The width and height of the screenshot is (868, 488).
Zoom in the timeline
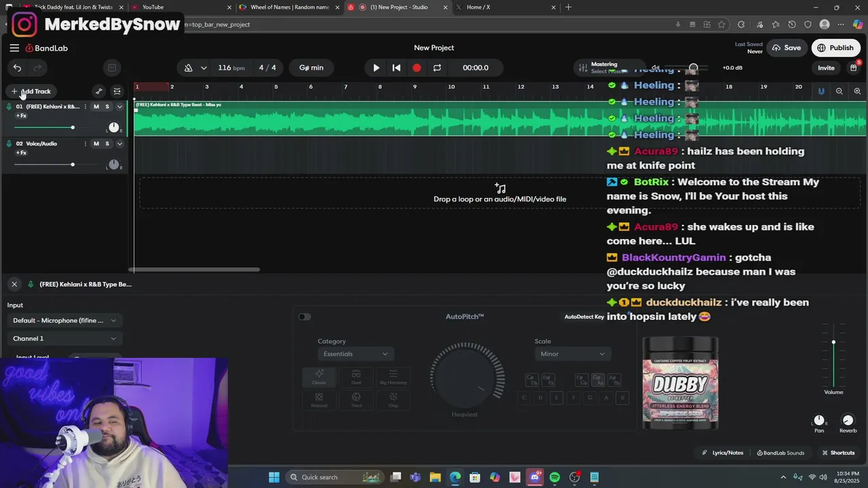[857, 91]
